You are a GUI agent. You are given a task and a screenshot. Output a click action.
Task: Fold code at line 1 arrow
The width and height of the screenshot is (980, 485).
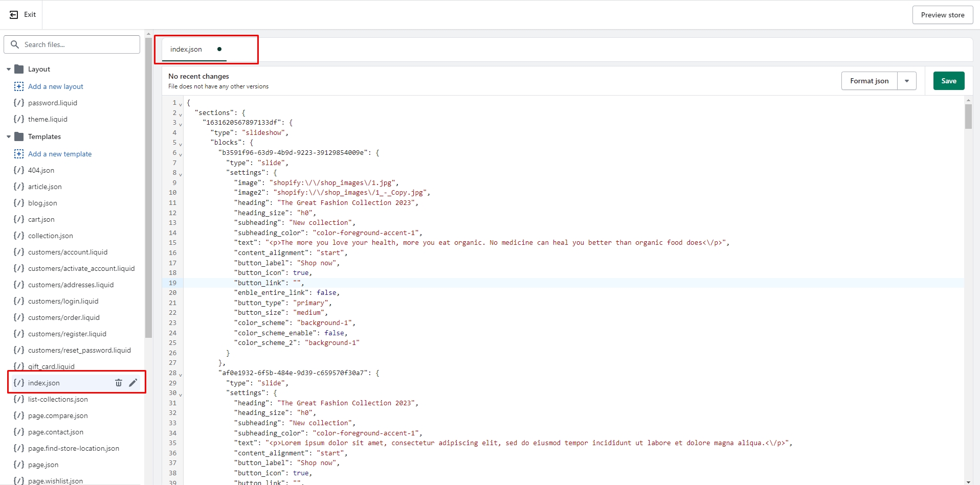click(x=181, y=104)
